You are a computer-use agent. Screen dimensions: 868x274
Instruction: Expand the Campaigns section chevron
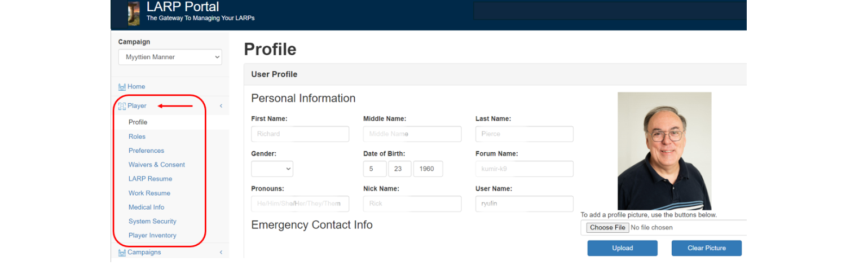[x=221, y=253]
